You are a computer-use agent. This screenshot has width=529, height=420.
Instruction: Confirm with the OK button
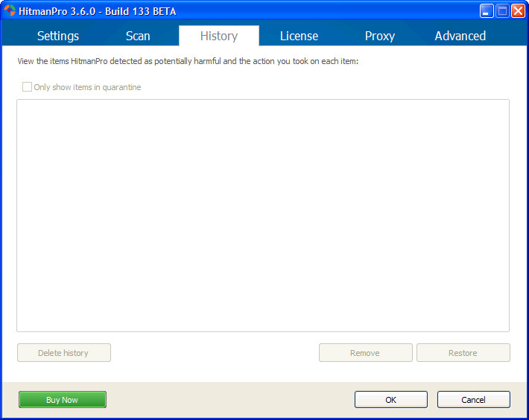[390, 400]
